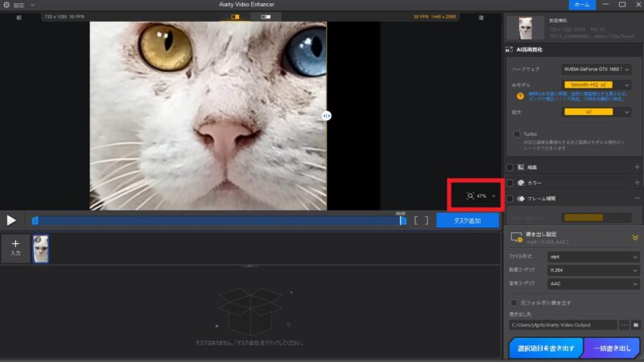Enable the Turbo checkbox
The height and width of the screenshot is (362, 644).
(517, 134)
